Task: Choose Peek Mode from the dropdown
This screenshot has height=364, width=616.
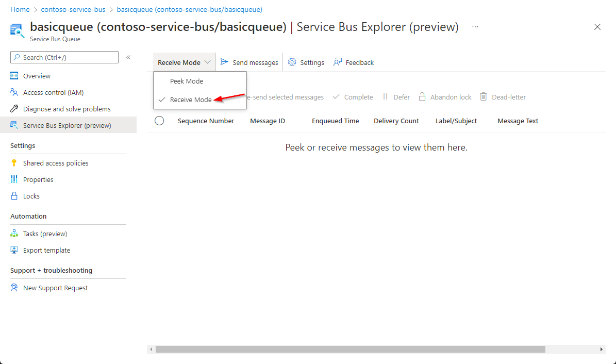Action: point(200,81)
